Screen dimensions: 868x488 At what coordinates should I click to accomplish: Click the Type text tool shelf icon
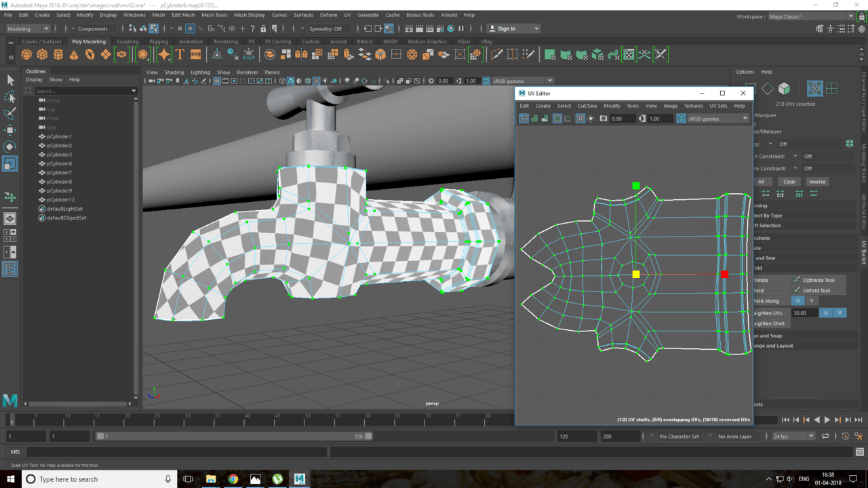(180, 54)
